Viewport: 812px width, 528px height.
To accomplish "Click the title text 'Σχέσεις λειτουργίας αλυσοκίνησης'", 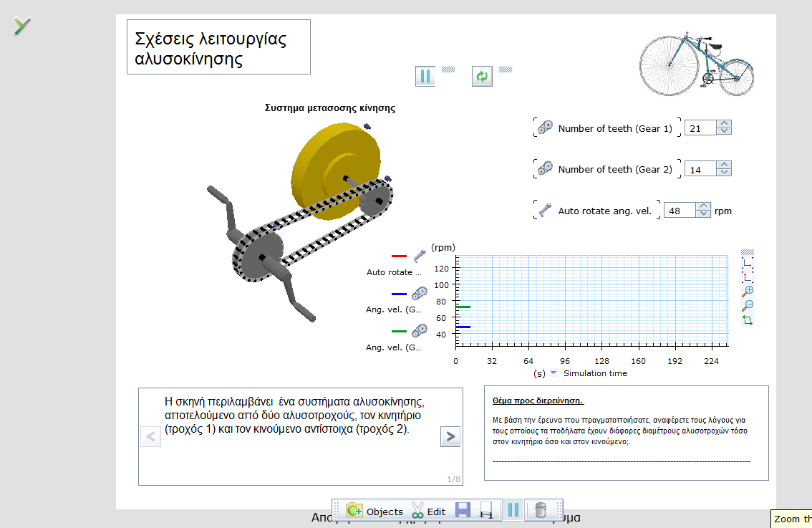I will [211, 48].
